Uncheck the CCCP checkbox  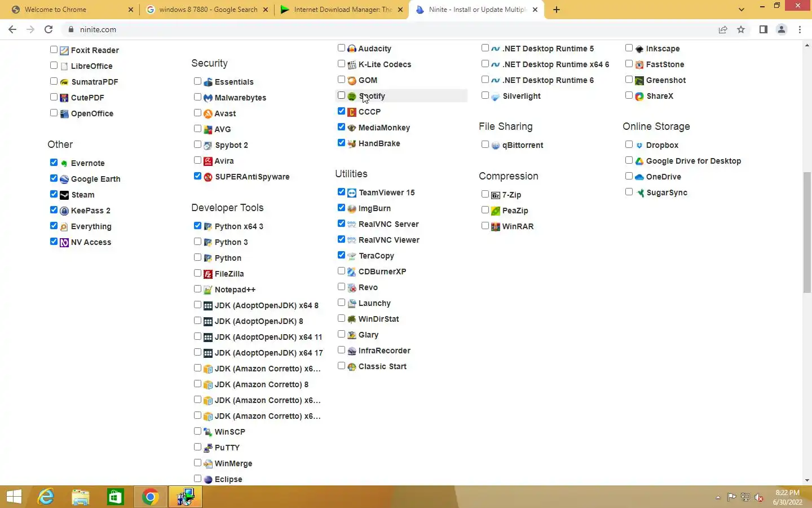(x=341, y=111)
